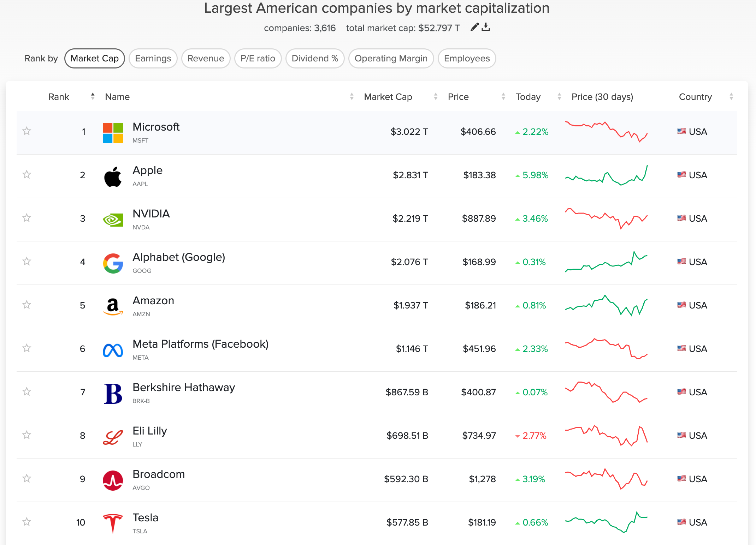Toggle the favorite star for Alphabet

pyautogui.click(x=27, y=262)
